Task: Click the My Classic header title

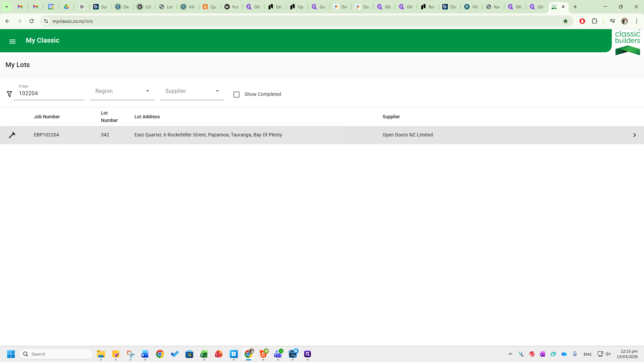Action: click(43, 40)
